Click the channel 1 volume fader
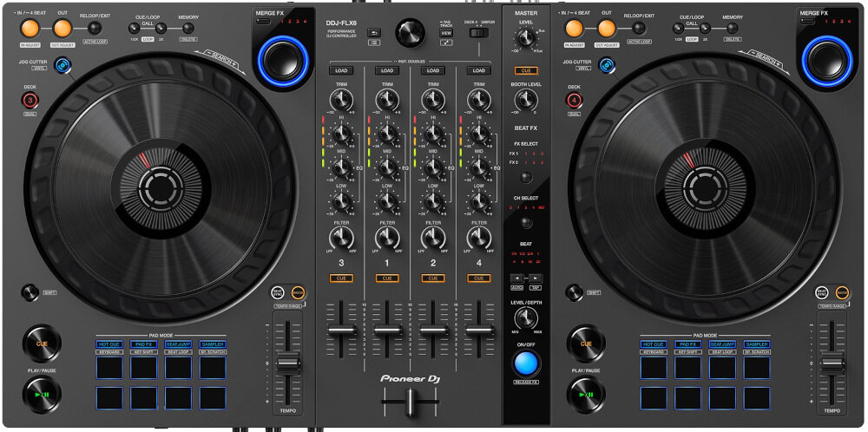 (x=387, y=331)
